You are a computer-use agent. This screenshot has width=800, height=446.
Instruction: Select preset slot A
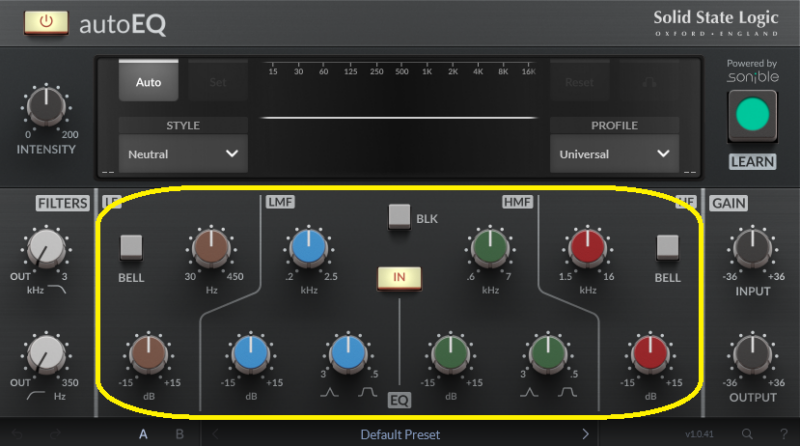(143, 434)
